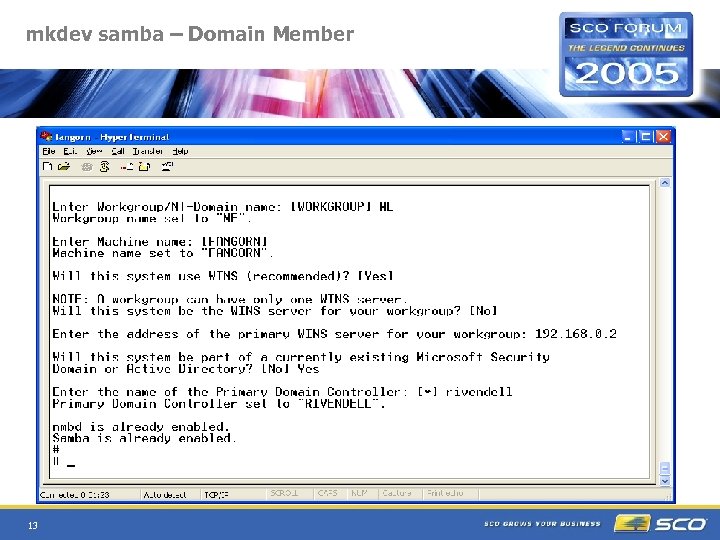The image size is (720, 540).
Task: Click the vertical scrollbar thumb
Action: pos(664,468)
